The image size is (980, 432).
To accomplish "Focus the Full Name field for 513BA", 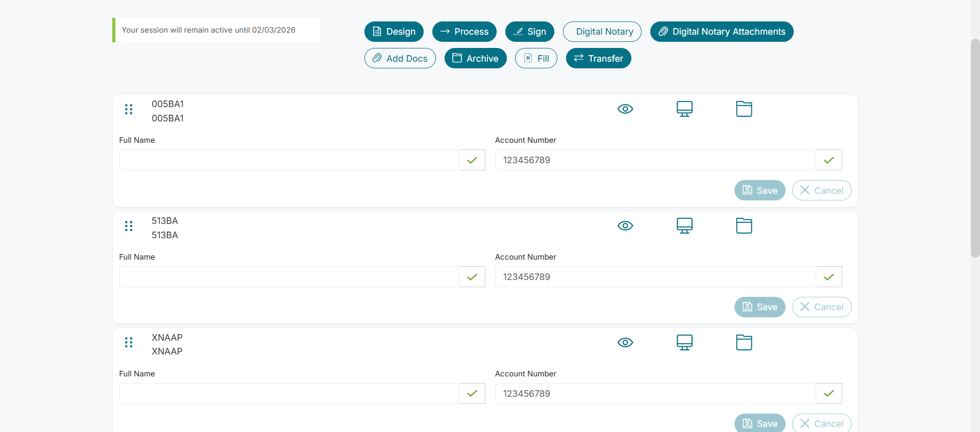I will point(289,277).
